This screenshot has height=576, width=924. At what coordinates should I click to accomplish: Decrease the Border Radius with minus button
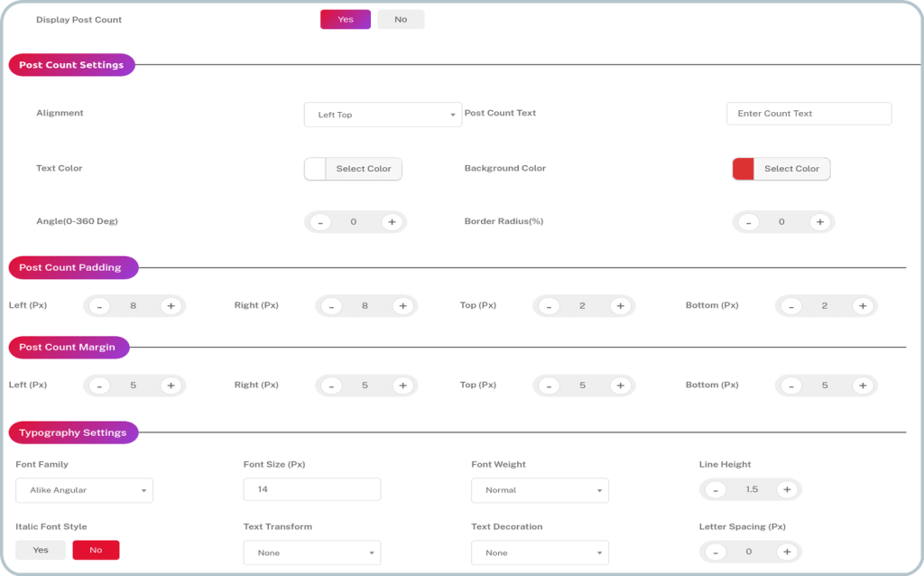click(748, 222)
